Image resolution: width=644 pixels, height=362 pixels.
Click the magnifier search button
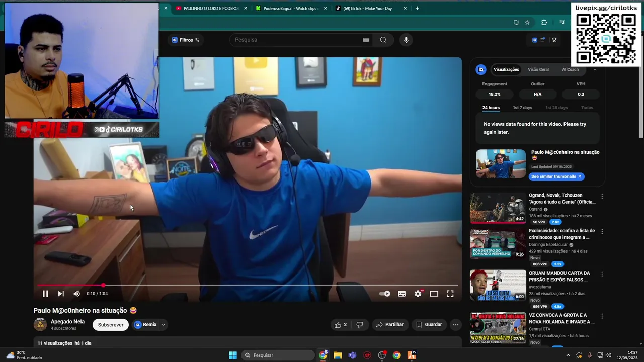[x=383, y=40]
